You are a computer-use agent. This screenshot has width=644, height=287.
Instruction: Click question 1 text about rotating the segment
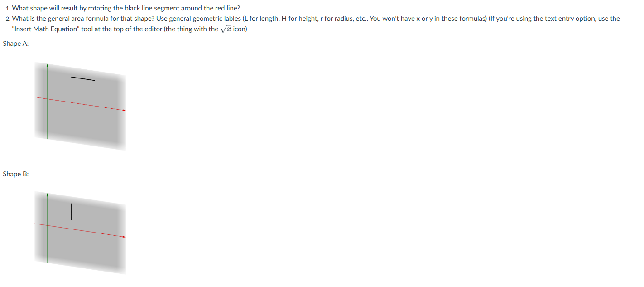(123, 8)
